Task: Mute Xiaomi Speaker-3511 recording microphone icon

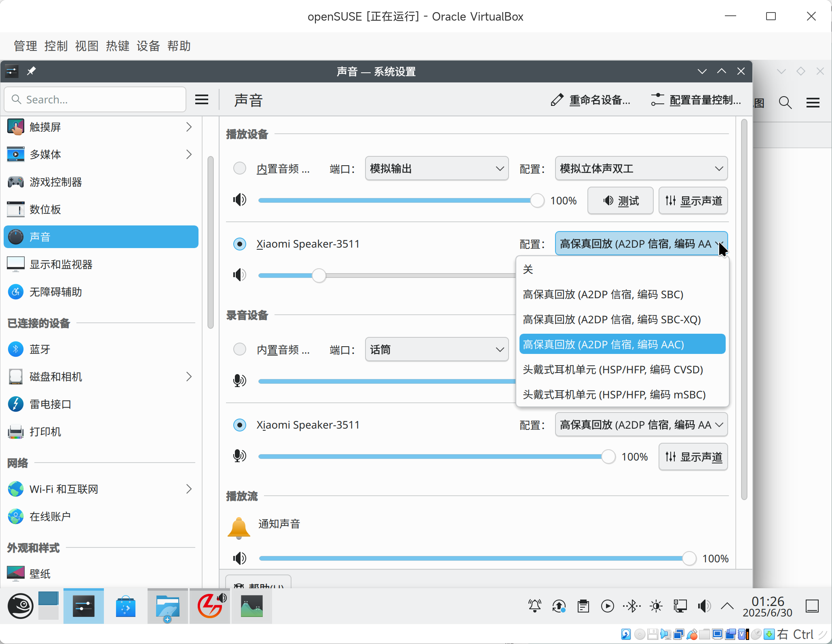Action: [239, 456]
